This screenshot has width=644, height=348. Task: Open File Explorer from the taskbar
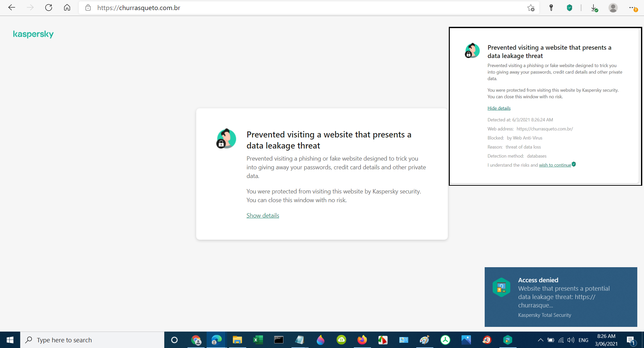point(237,340)
